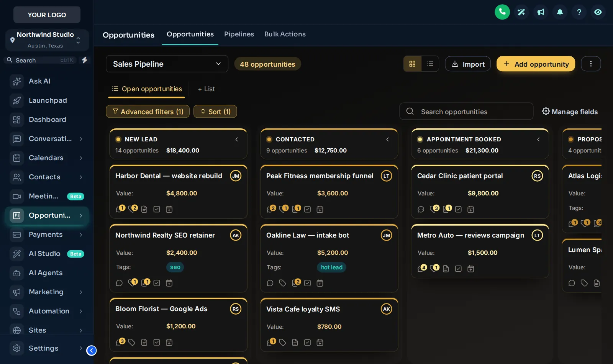Screen dimensions: 613x364
Task: Open Meetings beta in sidebar
Action: point(47,196)
